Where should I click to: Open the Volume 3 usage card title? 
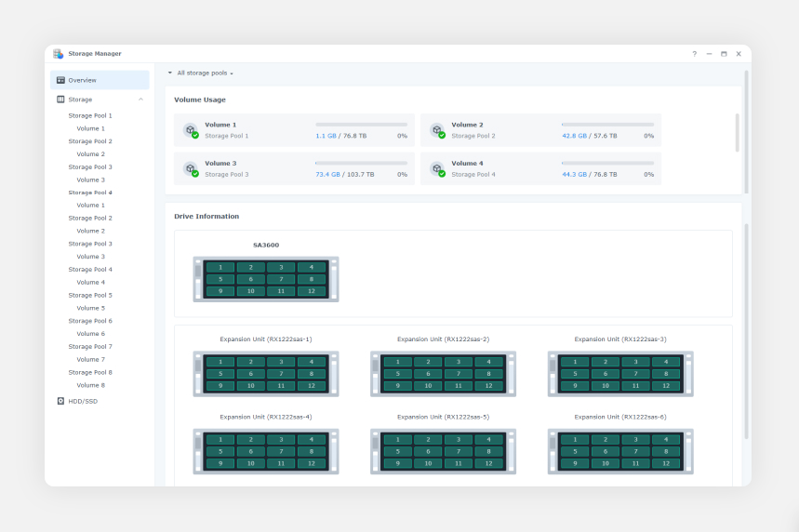point(220,164)
